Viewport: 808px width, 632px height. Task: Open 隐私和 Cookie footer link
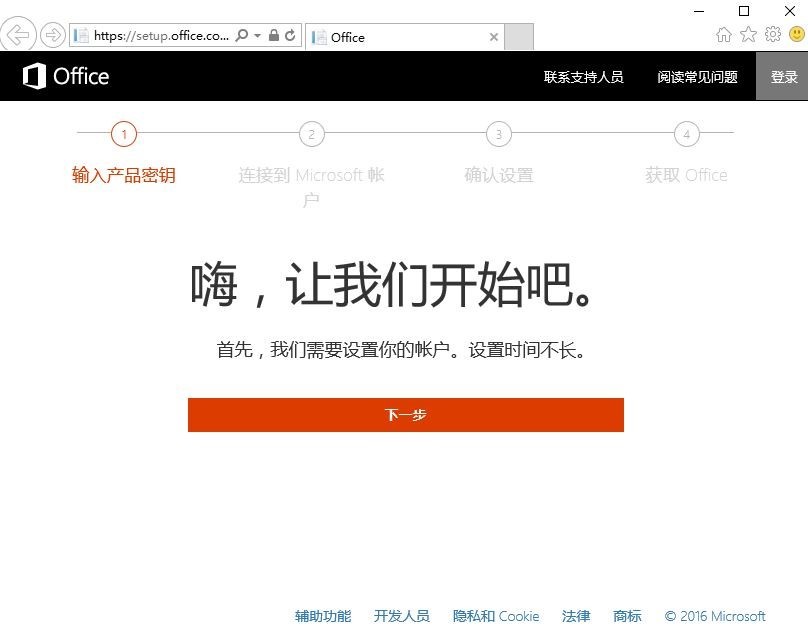[496, 616]
